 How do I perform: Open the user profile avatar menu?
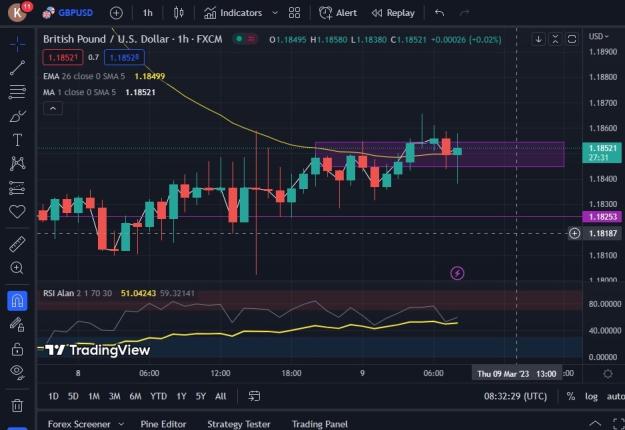coord(17,12)
